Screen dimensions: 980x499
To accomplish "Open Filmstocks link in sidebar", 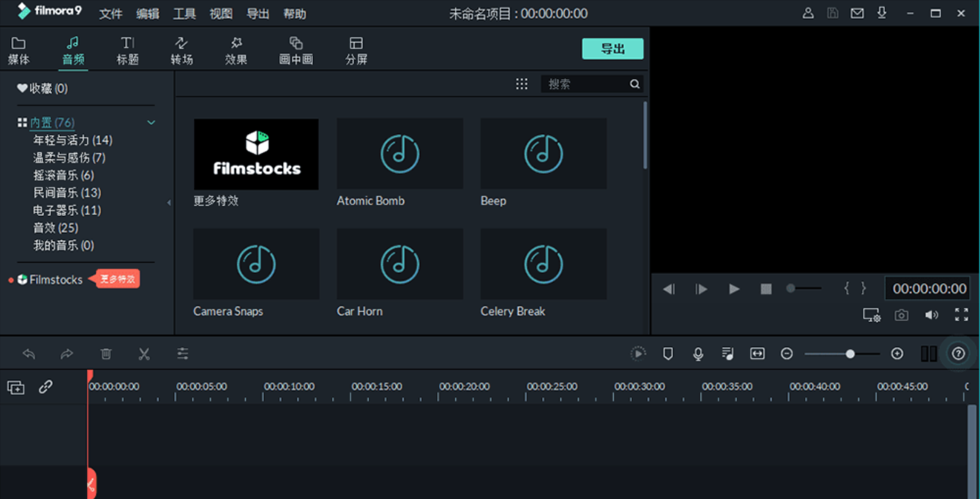I will coord(56,279).
